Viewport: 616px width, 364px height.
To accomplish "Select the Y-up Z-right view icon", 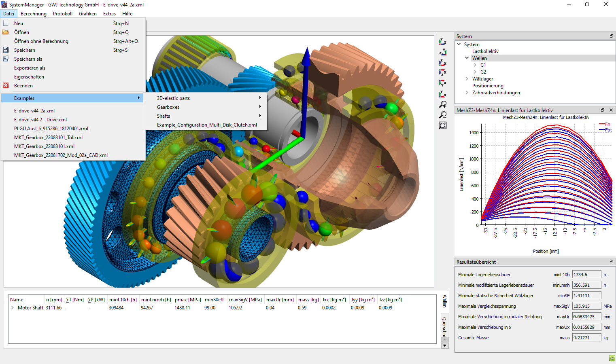I will [x=442, y=42].
